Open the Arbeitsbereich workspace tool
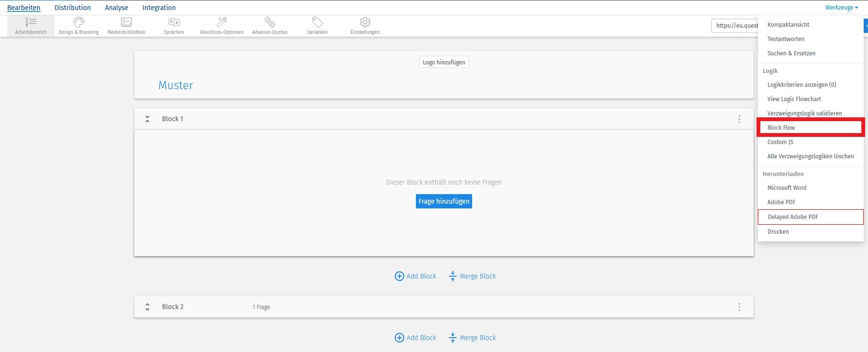 31,26
